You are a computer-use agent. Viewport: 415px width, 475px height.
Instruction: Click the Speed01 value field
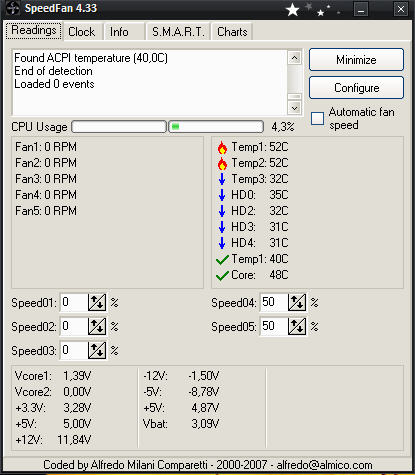[74, 303]
